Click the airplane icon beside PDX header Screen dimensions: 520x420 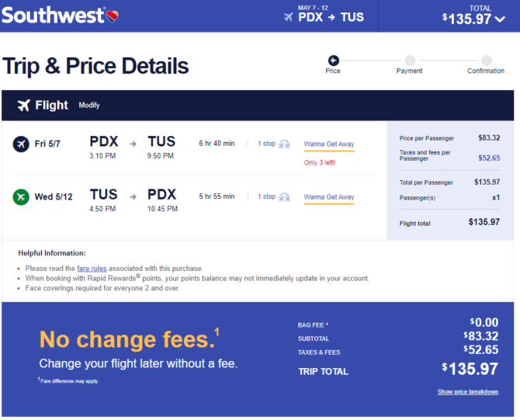289,17
